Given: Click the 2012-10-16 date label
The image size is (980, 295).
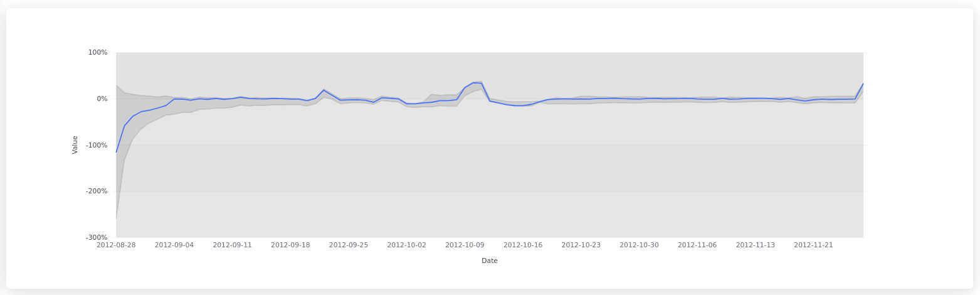Looking at the screenshot, I should coord(523,245).
